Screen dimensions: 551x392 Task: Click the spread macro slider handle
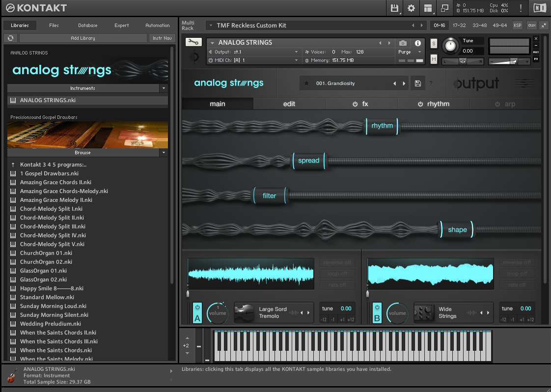click(309, 161)
